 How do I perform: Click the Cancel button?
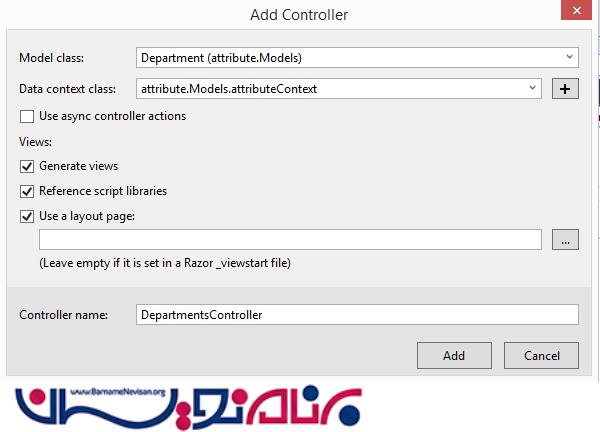(541, 355)
